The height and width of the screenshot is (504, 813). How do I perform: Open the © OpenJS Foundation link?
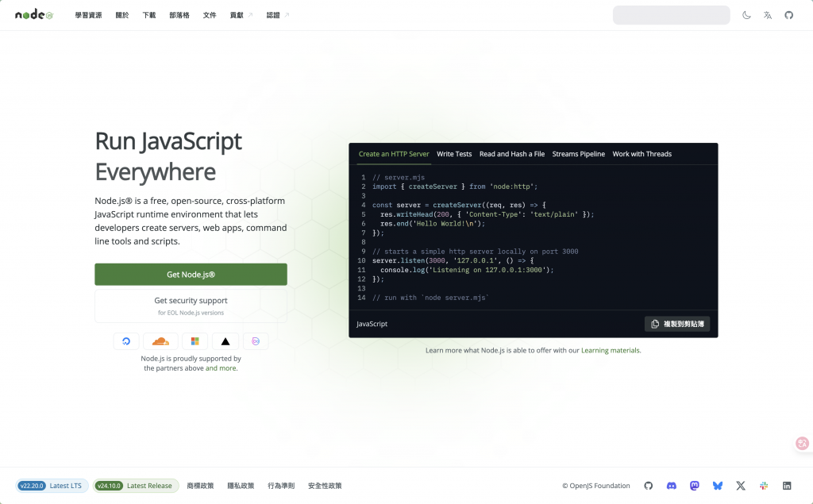pos(596,486)
